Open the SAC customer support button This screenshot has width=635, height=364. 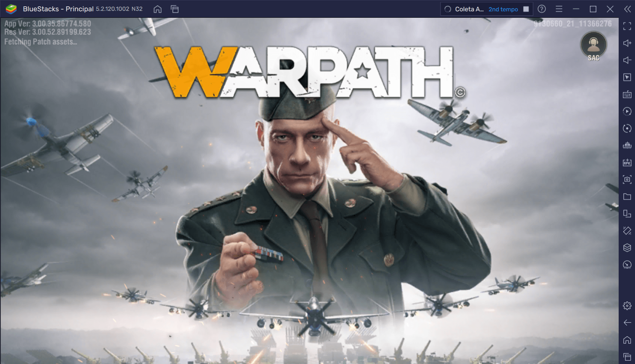(x=593, y=46)
